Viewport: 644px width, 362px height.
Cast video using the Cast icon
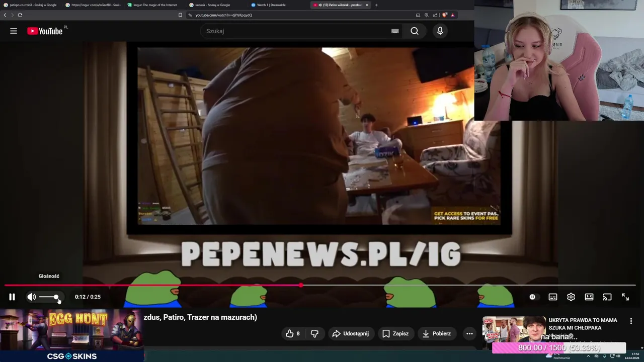(607, 297)
